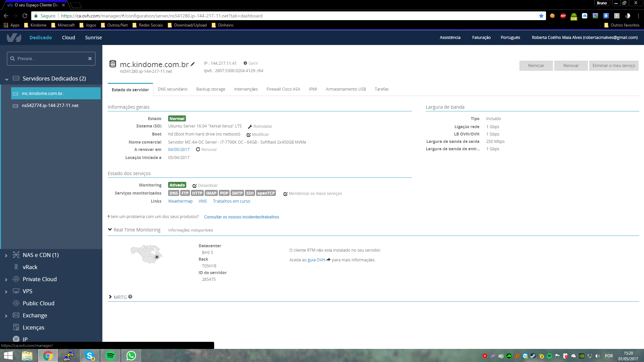This screenshot has width=644, height=362.
Task: Open File Explorer from taskbar
Action: click(x=27, y=356)
